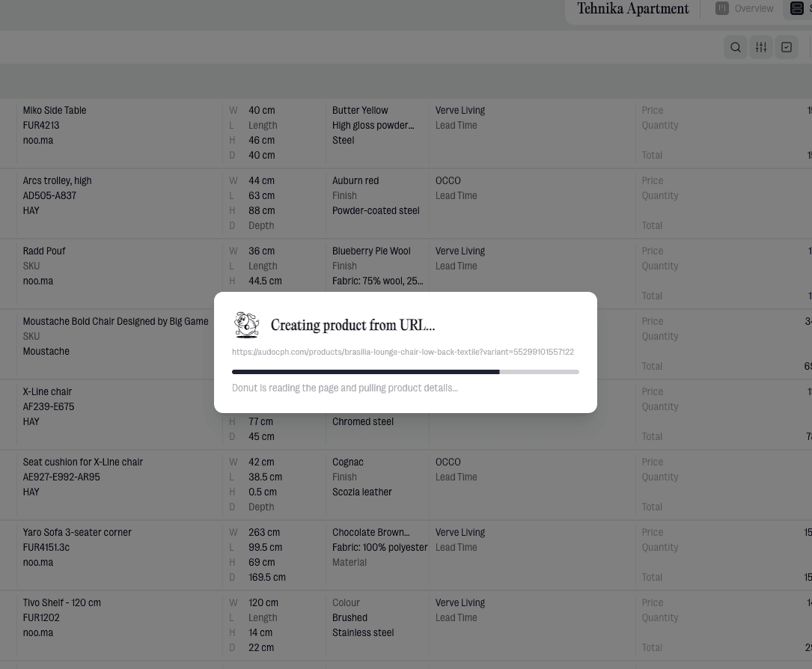
Task: Click Chromed steel material value
Action: point(362,422)
